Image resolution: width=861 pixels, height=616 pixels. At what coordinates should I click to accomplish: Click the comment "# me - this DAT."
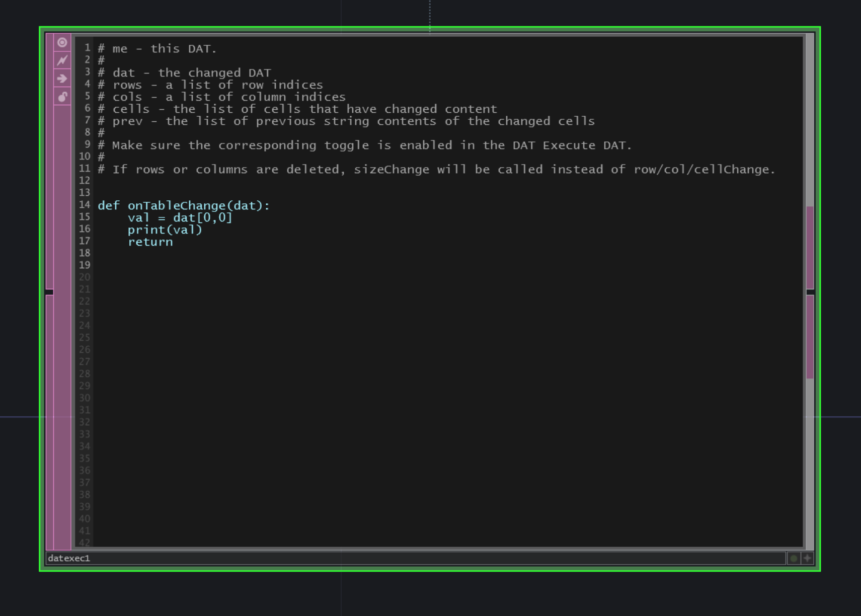click(157, 49)
